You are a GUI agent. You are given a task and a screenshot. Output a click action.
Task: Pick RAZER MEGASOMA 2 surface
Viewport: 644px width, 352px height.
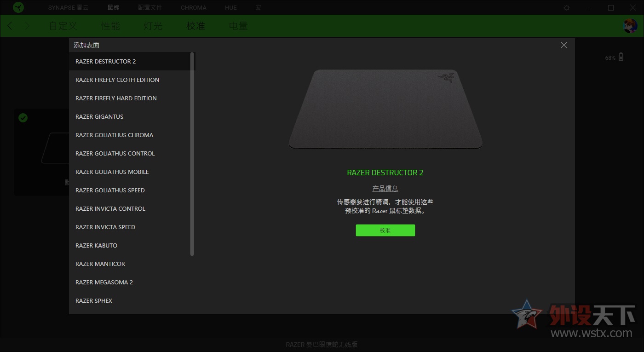130,282
